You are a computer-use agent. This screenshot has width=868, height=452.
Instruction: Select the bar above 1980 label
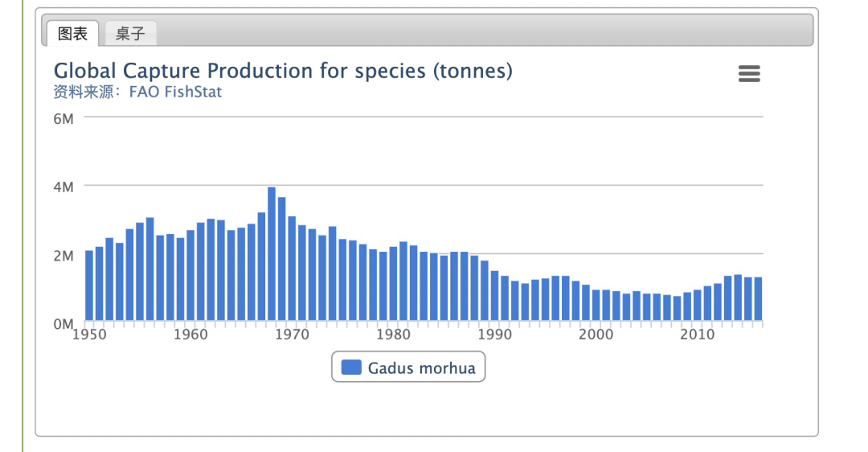coord(393,284)
